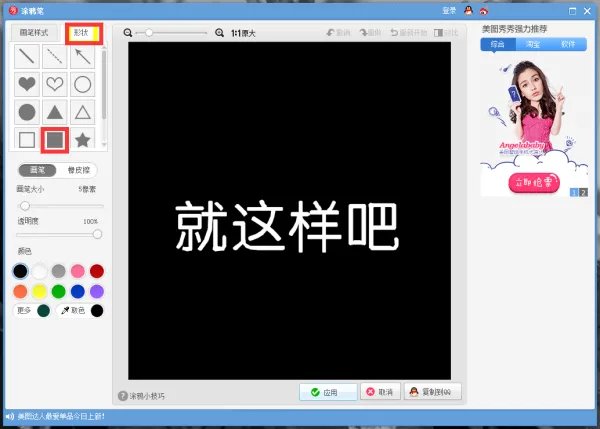
Task: Select the blue color swatch
Action: click(x=78, y=291)
